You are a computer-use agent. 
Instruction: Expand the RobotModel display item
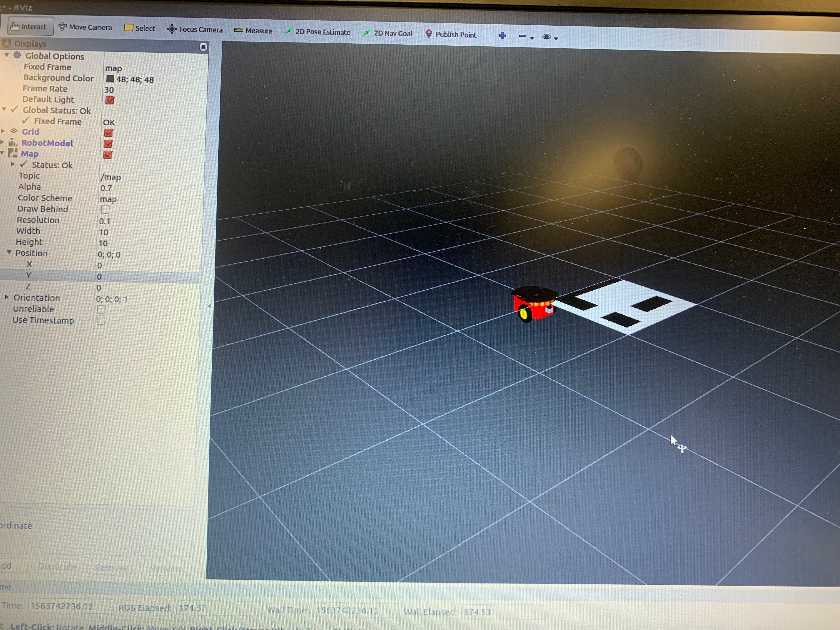coord(2,142)
